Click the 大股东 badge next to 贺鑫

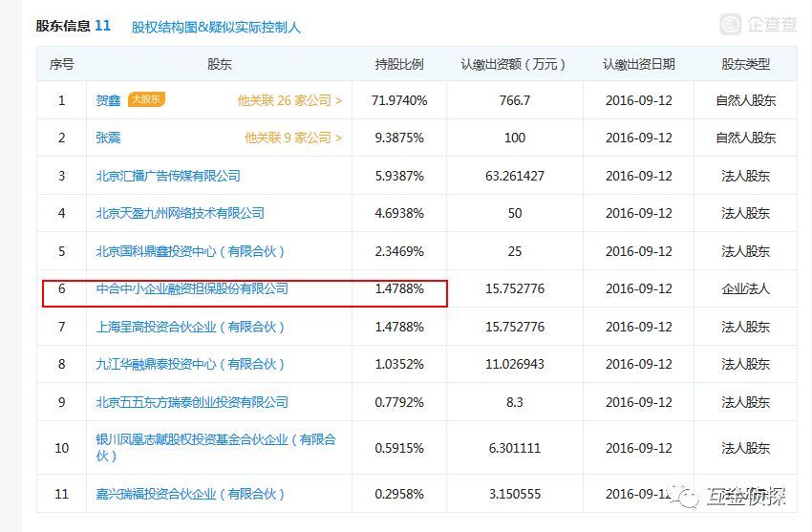(x=146, y=99)
